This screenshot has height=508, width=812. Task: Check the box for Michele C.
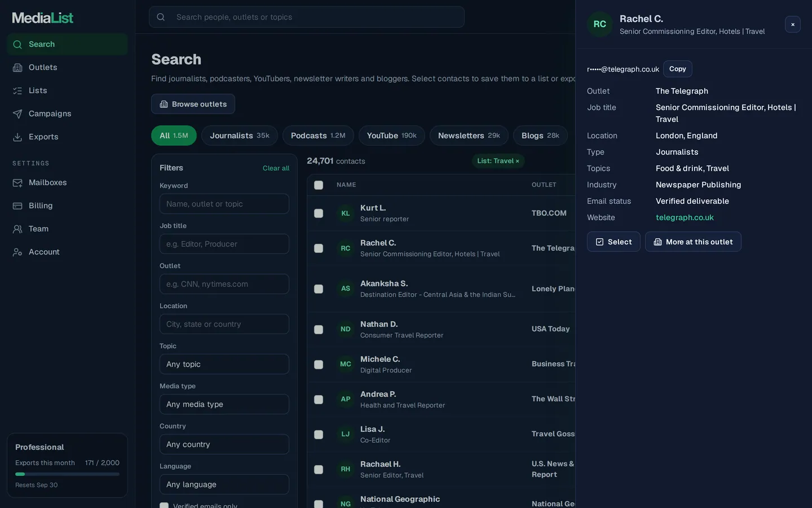click(x=319, y=365)
